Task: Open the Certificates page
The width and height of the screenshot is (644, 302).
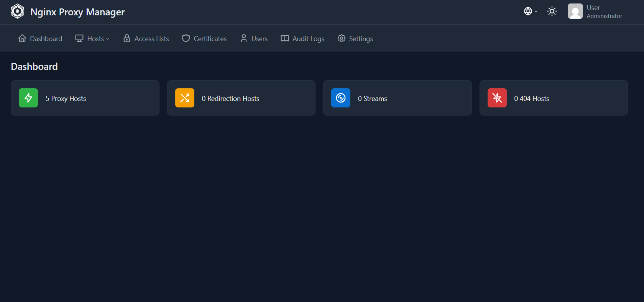Action: (x=204, y=38)
